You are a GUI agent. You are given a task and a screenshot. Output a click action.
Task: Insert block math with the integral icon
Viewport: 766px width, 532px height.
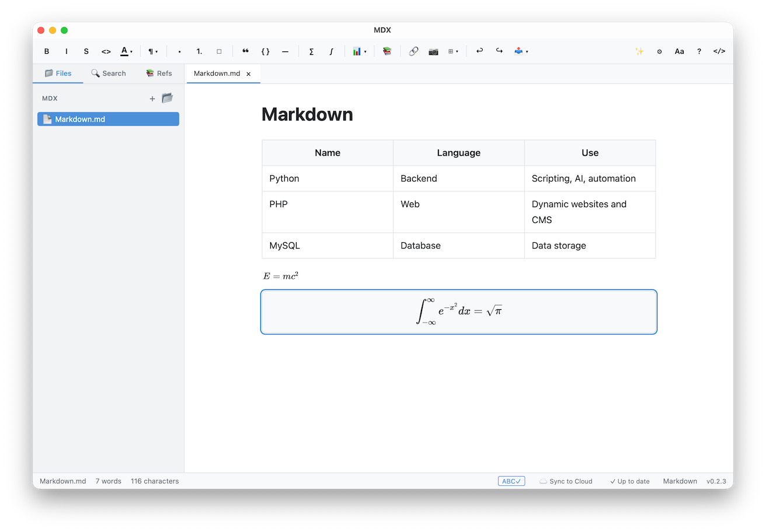point(331,51)
